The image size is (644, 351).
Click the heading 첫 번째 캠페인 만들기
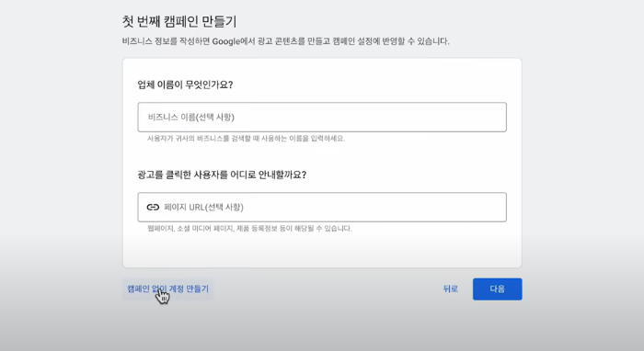pos(179,21)
